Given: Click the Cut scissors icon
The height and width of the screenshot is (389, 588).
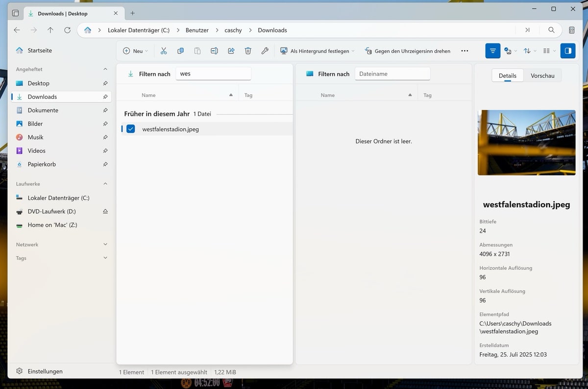Looking at the screenshot, I should coord(164,51).
